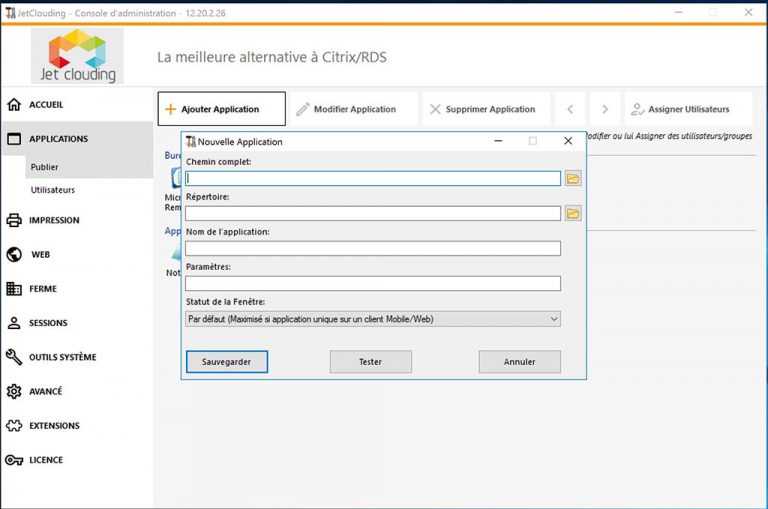
Task: Click the gear icon beside Avancé
Action: [x=14, y=391]
